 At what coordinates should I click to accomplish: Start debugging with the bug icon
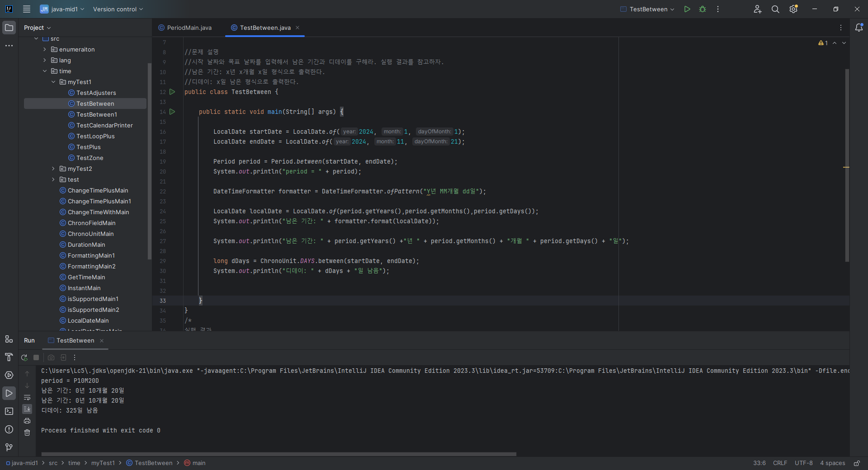pos(703,9)
